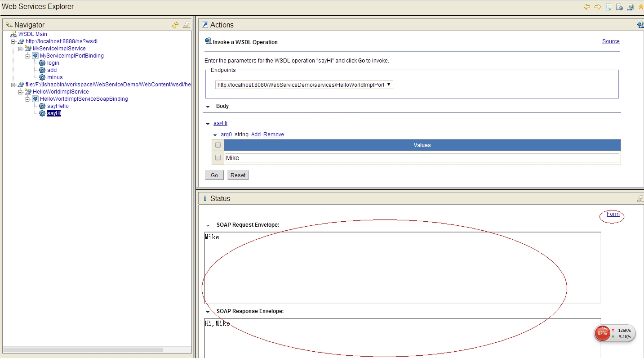Click inside the SOAP Request Envelope text area
Viewport: 644px width, 358px height.
click(403, 268)
